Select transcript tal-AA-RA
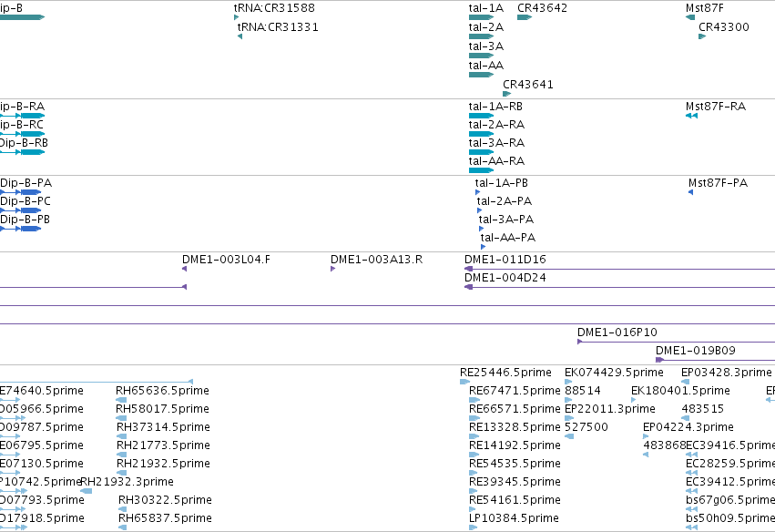This screenshot has height=532, width=775. [496, 161]
